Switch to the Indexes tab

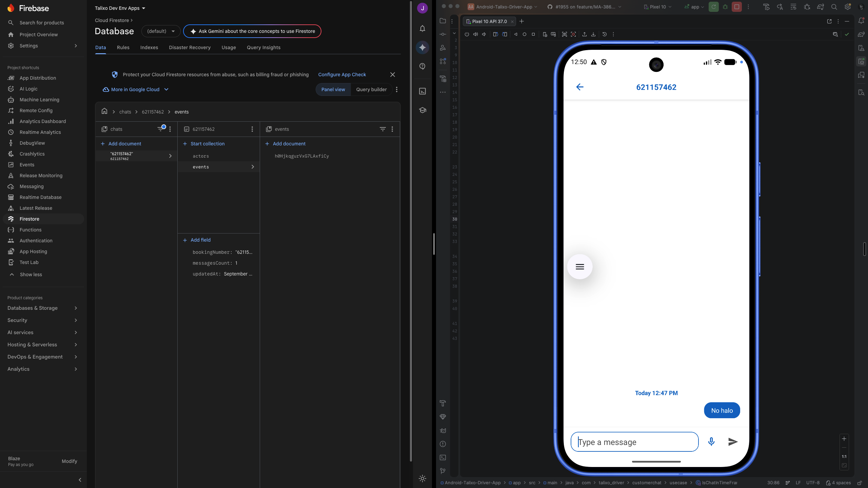coord(149,47)
